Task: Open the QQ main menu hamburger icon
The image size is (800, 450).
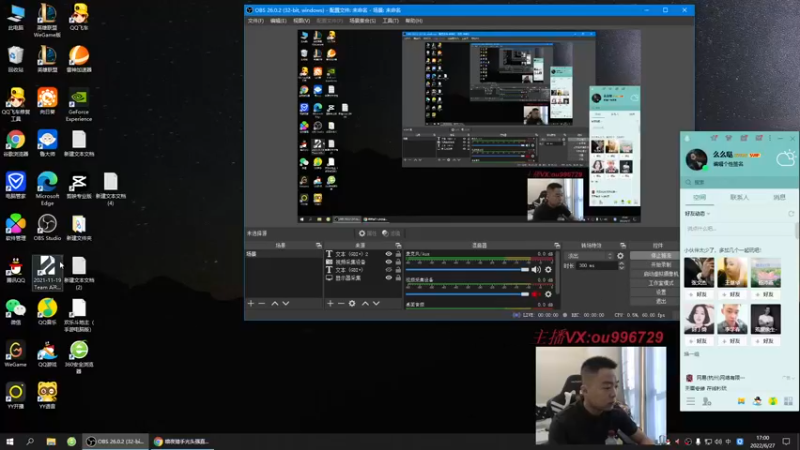Action: click(690, 402)
